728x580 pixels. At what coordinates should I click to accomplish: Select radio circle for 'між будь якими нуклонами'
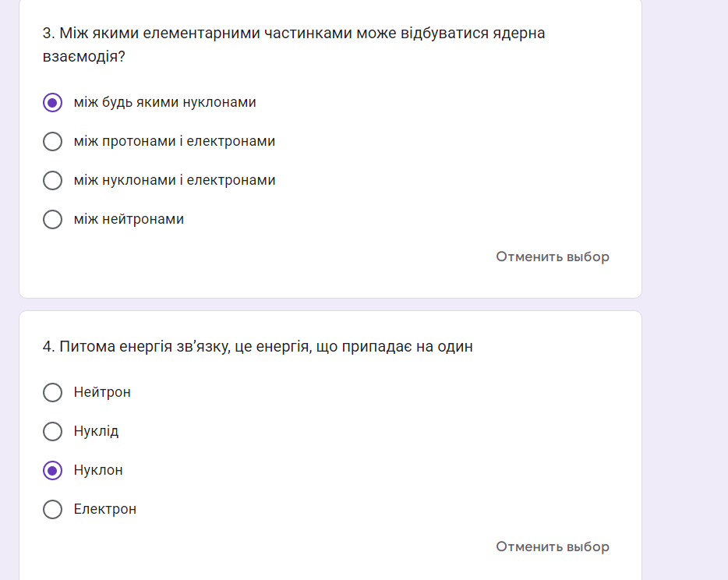click(52, 103)
